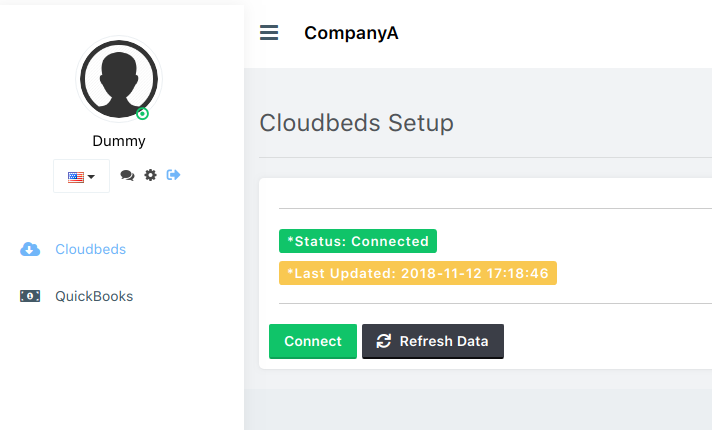Open the chat messages icon
Image resolution: width=712 pixels, height=430 pixels.
coord(127,175)
